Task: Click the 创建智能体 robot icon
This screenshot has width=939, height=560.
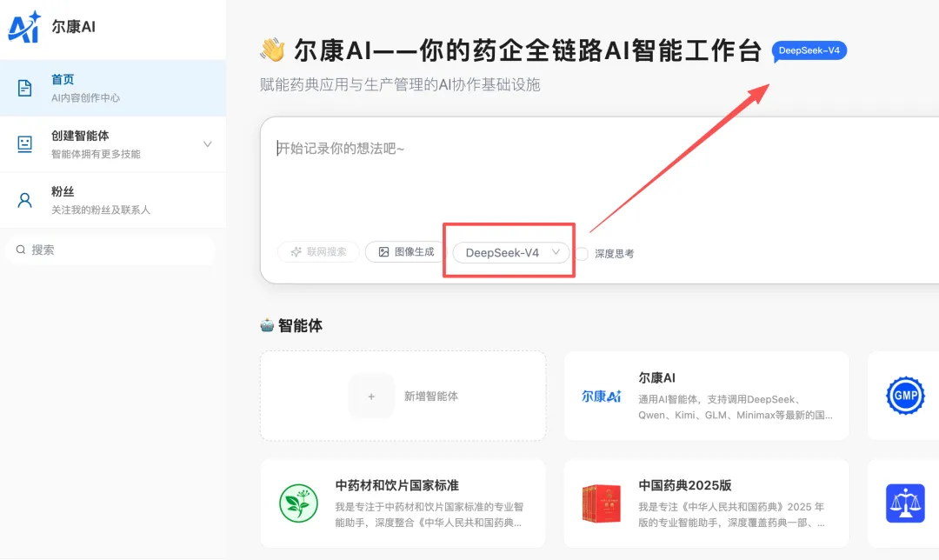Action: pyautogui.click(x=24, y=144)
